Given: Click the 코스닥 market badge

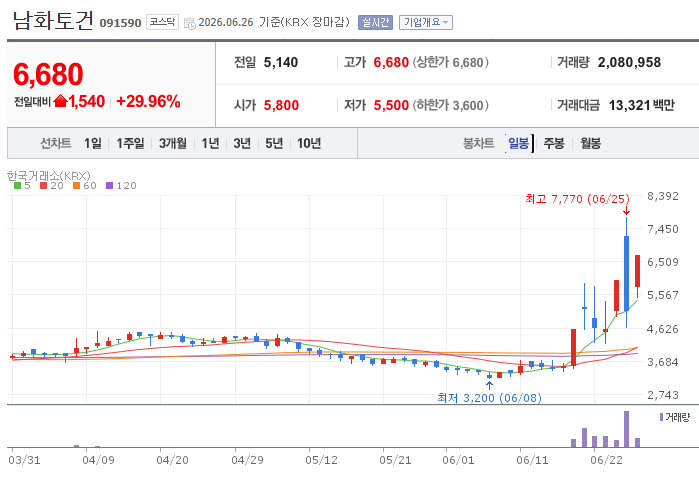Looking at the screenshot, I should pos(162,22).
